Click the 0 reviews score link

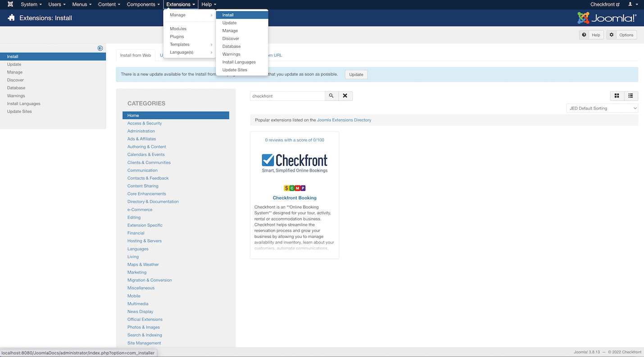click(x=295, y=140)
